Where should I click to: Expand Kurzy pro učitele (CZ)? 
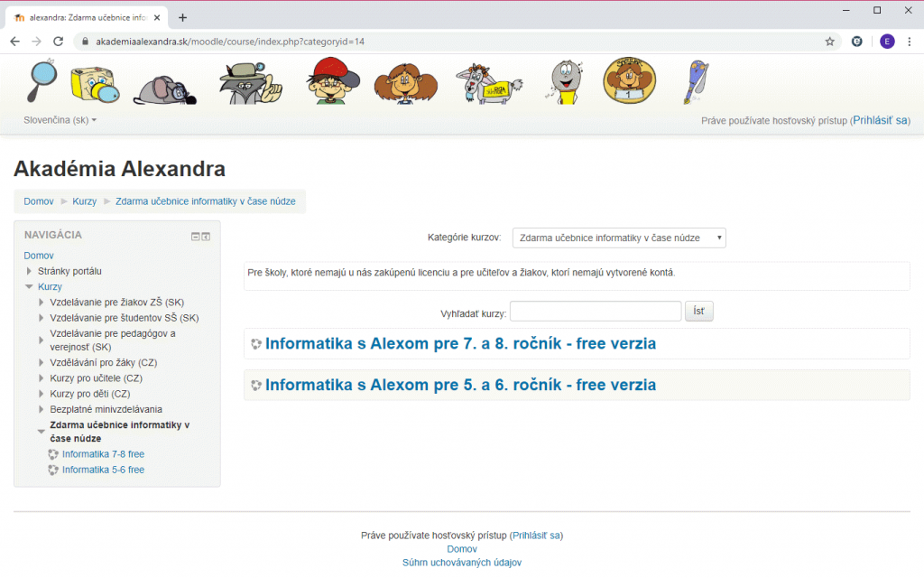coord(41,378)
